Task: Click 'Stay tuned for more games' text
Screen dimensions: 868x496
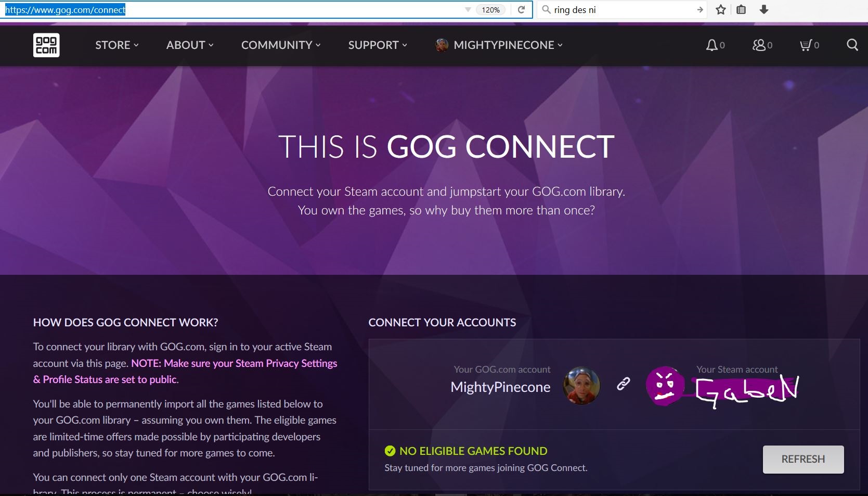Action: click(486, 467)
